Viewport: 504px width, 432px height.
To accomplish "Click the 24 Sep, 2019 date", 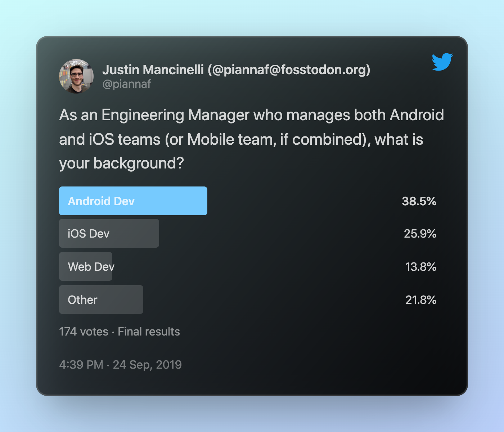I will click(147, 365).
